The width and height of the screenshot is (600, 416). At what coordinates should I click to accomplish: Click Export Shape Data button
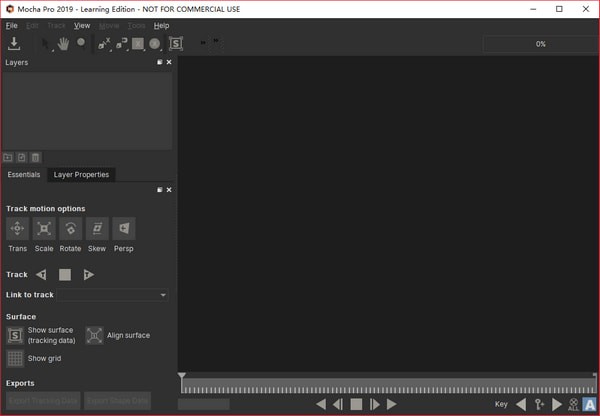(117, 401)
